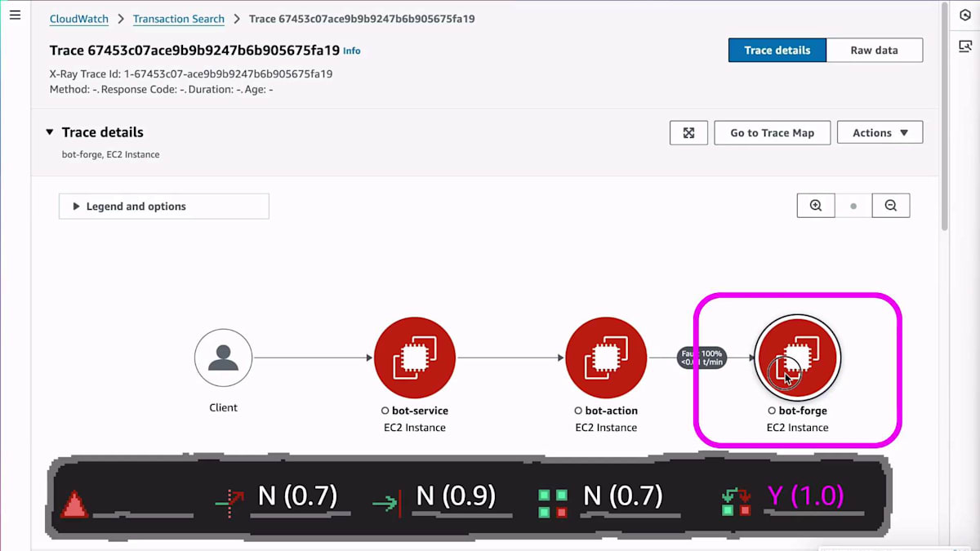Screen dimensions: 980x551
Task: Click the fullscreen expand map icon
Action: 688,133
